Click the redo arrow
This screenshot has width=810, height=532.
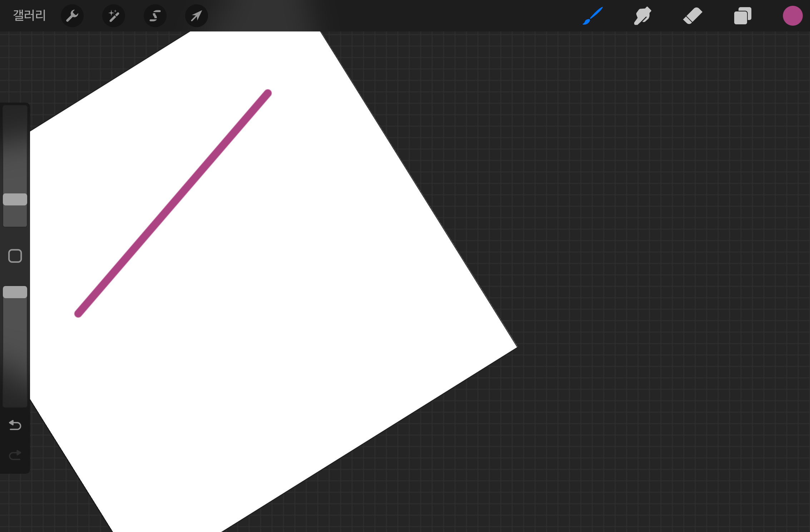[15, 455]
